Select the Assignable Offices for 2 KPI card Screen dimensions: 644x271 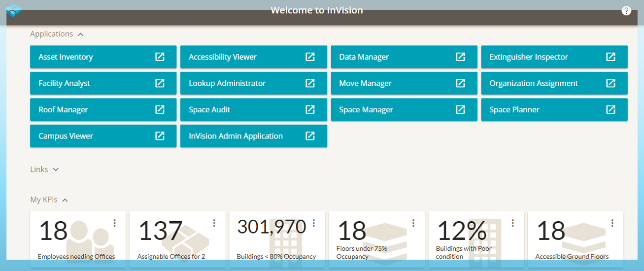[177, 240]
